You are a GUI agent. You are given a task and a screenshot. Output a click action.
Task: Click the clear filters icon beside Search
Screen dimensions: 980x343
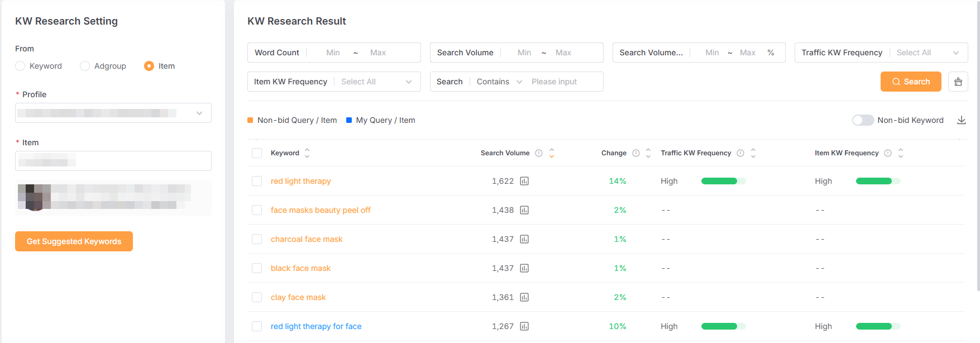coord(958,82)
